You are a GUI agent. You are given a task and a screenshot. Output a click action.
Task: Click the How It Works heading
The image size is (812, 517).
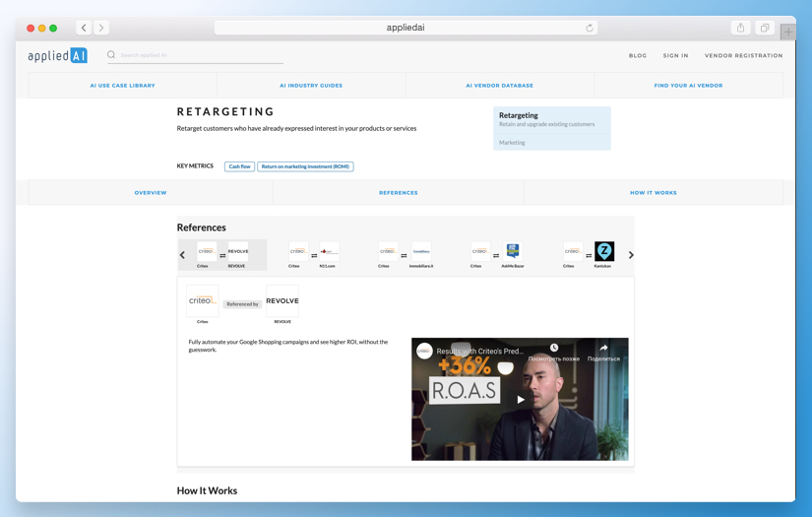click(x=207, y=490)
